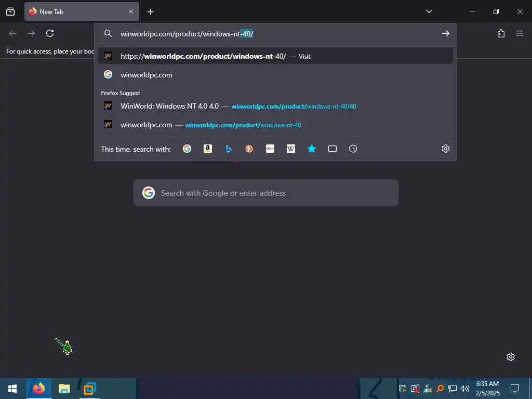The image size is (532, 399).
Task: Click the Search with Google page search box
Action: click(265, 193)
